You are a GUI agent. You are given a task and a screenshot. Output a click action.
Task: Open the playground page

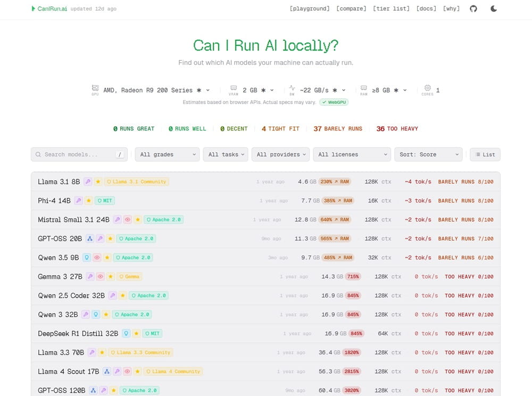point(310,9)
